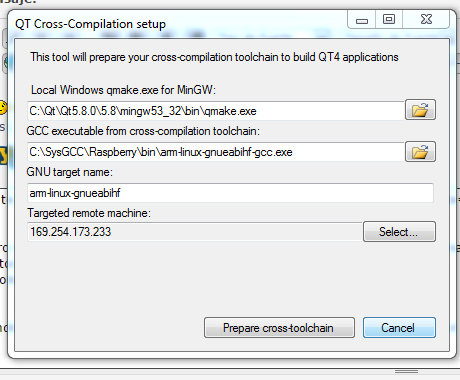Maximize the QT Cross-Compilation setup window
The height and width of the screenshot is (380, 460).
tap(389, 20)
